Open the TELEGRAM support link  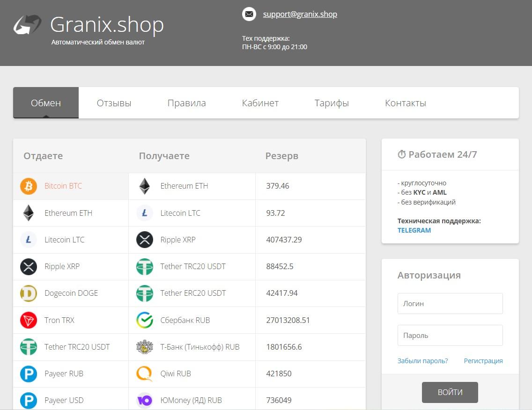(x=414, y=230)
